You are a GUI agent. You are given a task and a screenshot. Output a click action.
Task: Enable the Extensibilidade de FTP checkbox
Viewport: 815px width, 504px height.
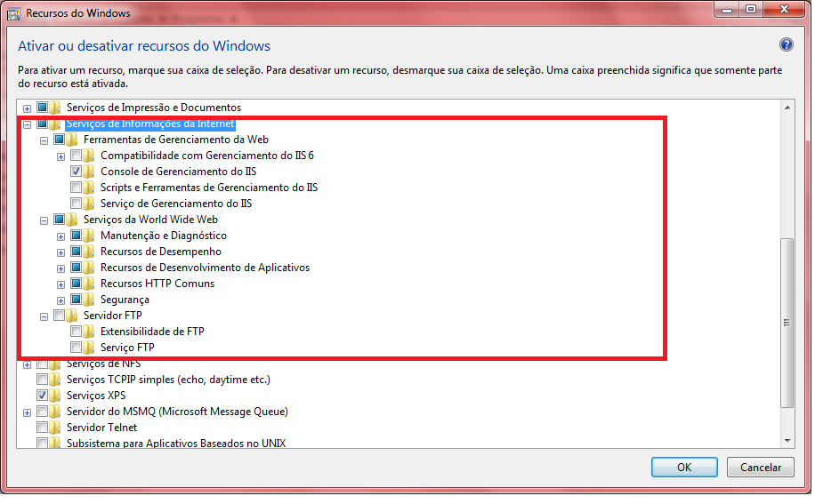point(77,332)
